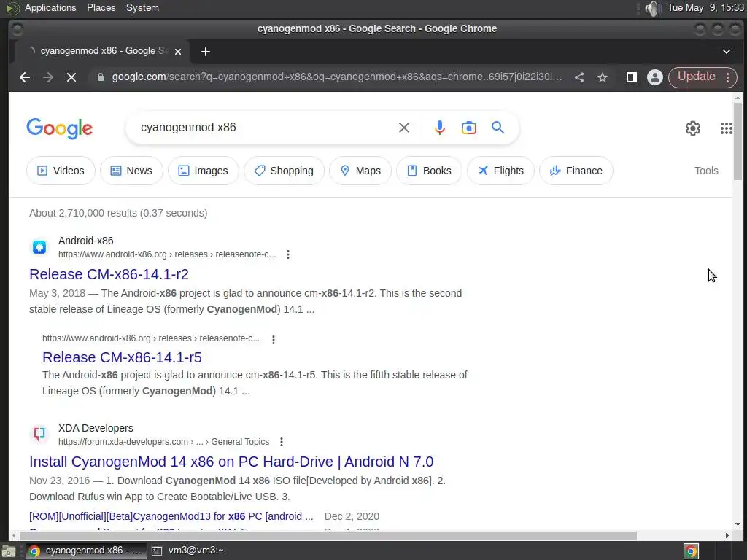Open CyanogenMod13 for x86 PC sublink
747x560 pixels.
point(171,516)
